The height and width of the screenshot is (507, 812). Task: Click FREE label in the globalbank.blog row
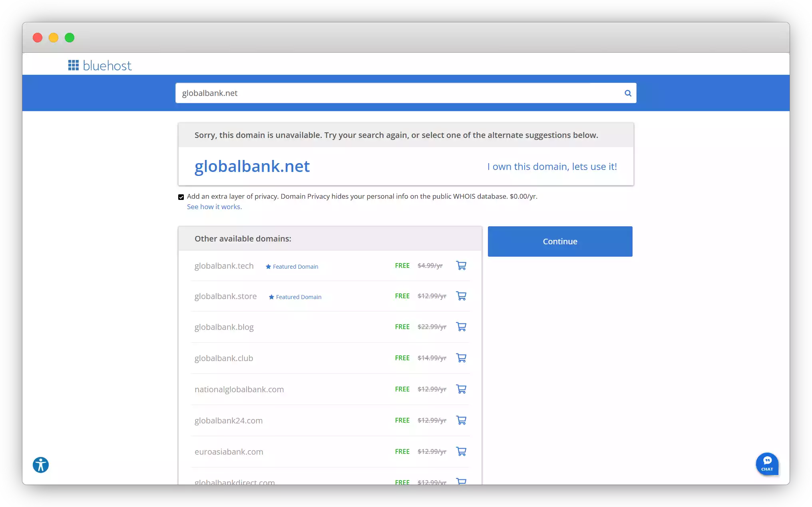(x=402, y=327)
